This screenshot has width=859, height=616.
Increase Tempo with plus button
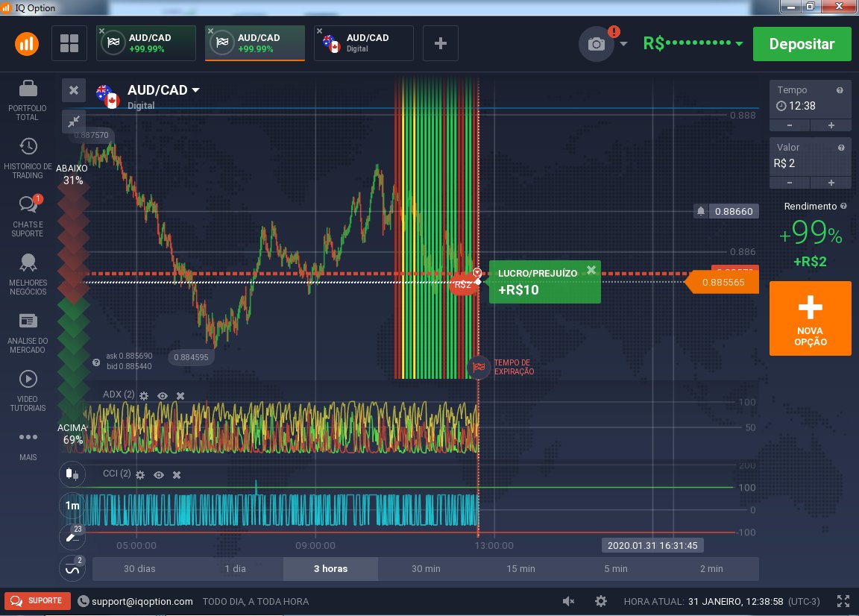(831, 125)
